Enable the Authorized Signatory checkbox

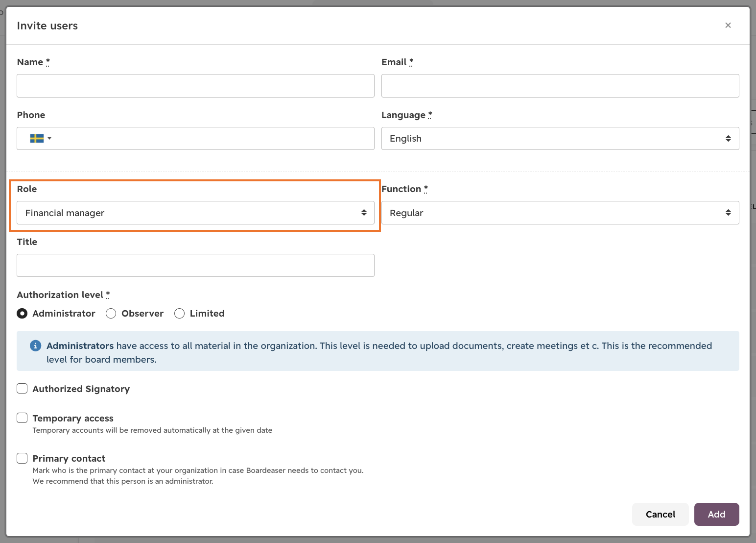point(22,389)
